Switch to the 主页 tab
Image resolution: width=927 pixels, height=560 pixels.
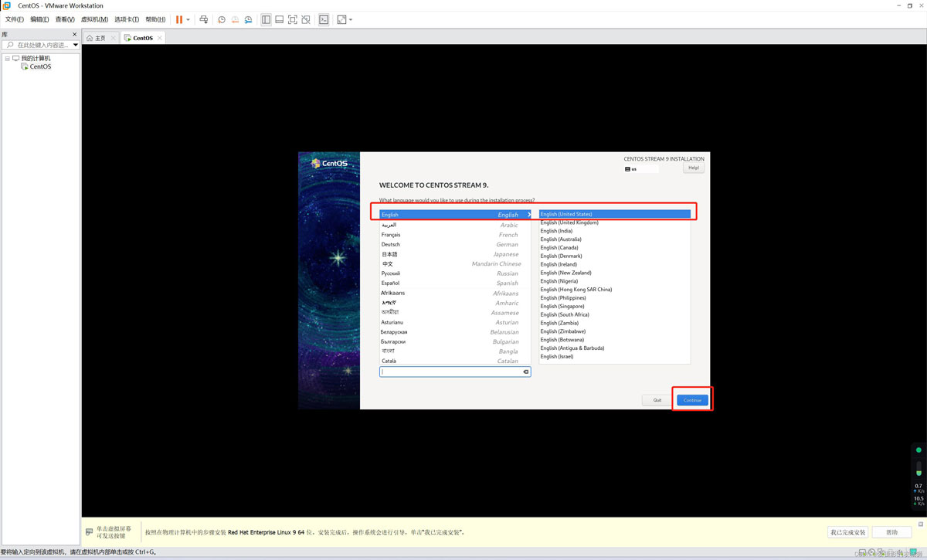(x=97, y=38)
